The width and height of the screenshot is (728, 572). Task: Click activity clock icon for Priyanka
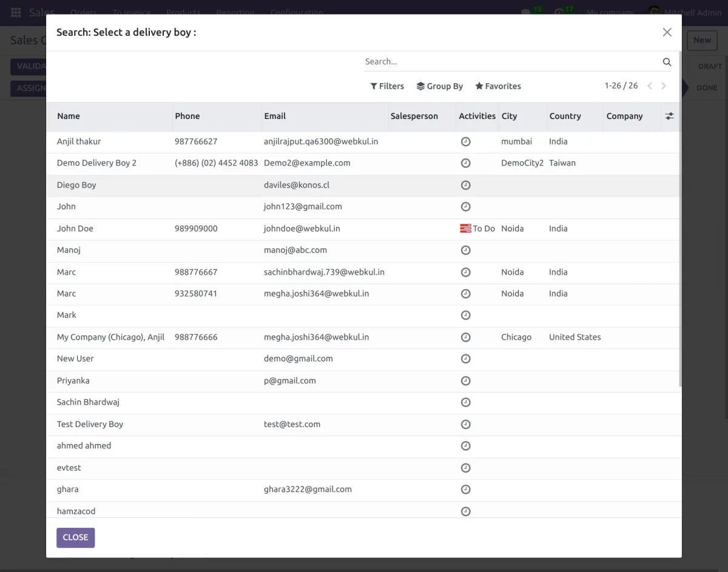pos(465,381)
